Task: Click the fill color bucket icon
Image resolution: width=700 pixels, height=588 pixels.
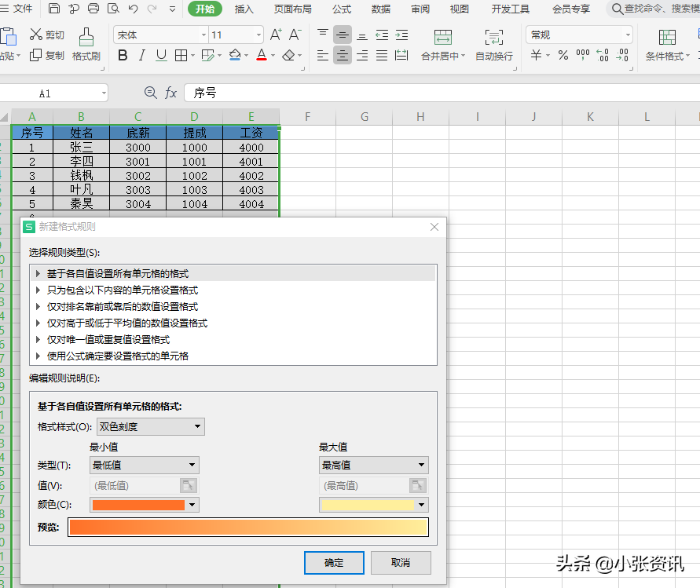Action: coord(235,55)
